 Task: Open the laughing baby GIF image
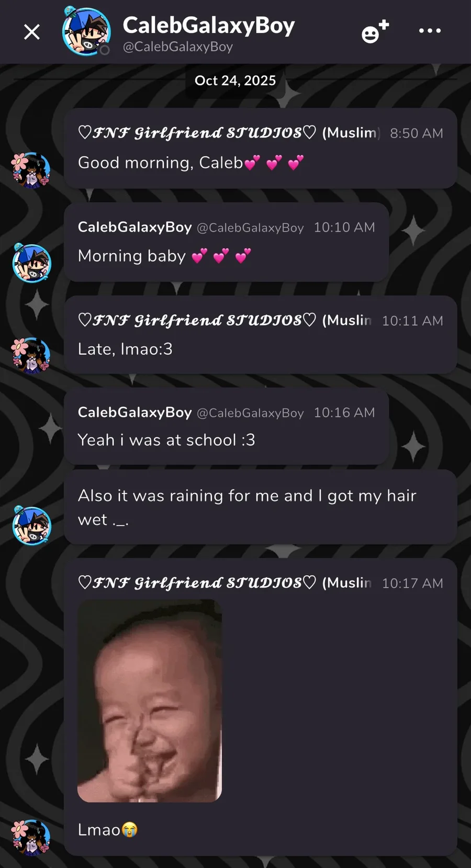150,701
